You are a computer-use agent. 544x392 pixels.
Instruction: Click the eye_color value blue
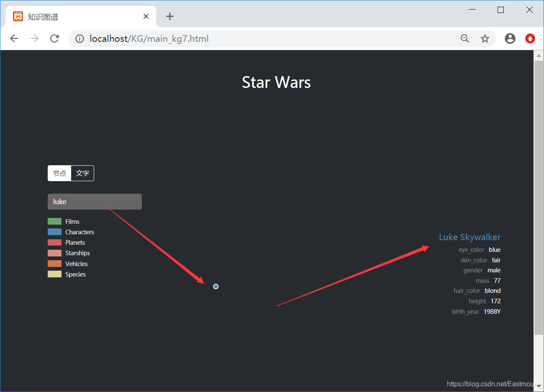(x=495, y=250)
